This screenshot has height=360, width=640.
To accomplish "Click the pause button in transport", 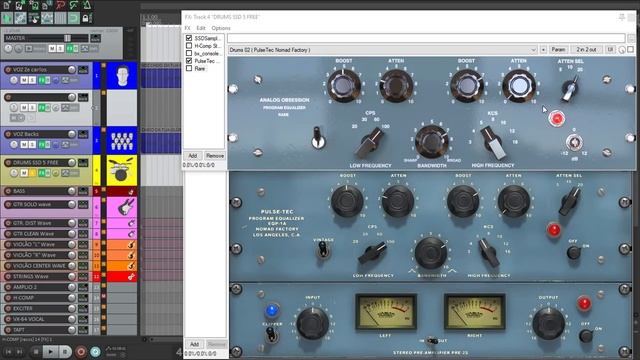I will [64, 351].
